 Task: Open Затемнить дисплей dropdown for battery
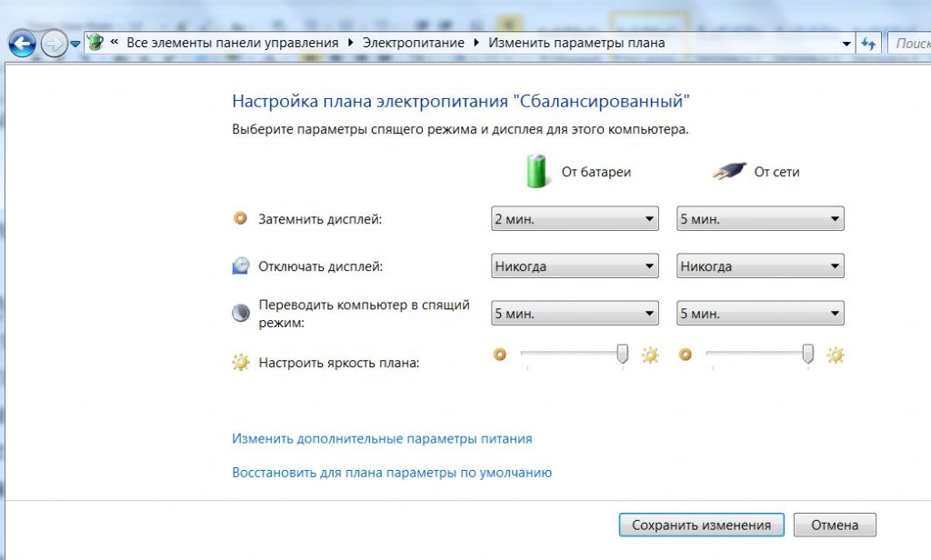tap(574, 219)
